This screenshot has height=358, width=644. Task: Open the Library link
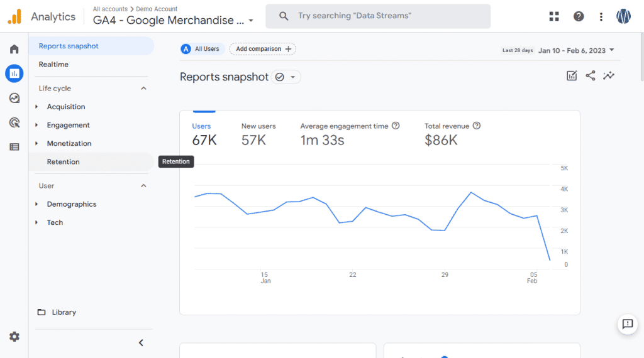(64, 312)
